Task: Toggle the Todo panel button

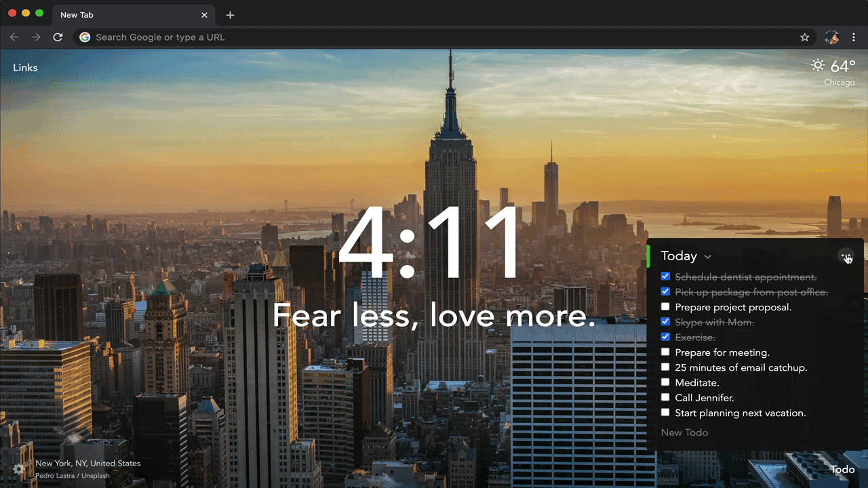Action: [843, 469]
